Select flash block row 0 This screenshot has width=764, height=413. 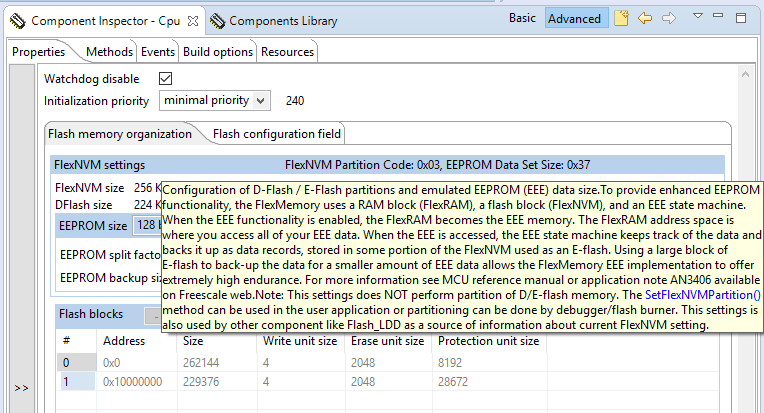point(76,362)
